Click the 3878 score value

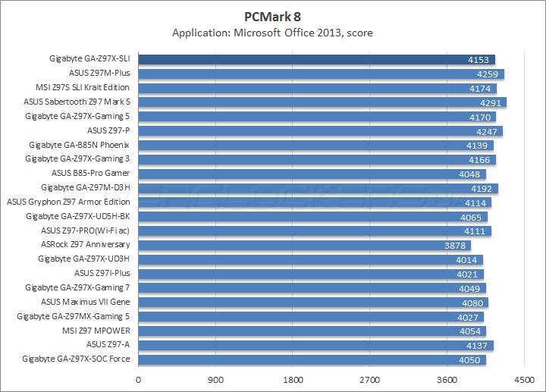[455, 246]
